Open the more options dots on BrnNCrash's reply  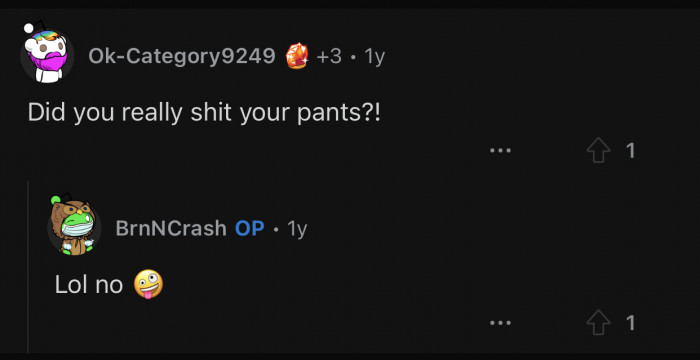500,322
